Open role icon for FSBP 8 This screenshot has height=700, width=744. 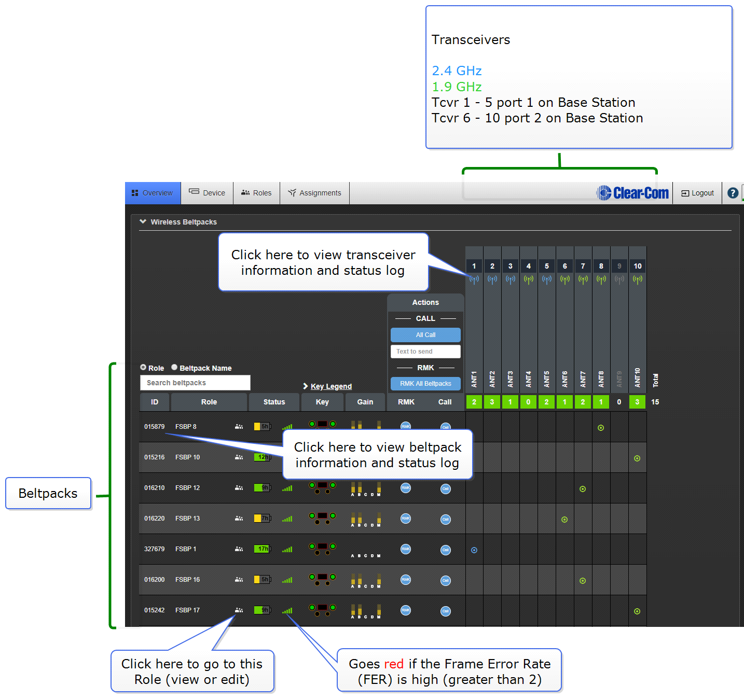click(239, 427)
